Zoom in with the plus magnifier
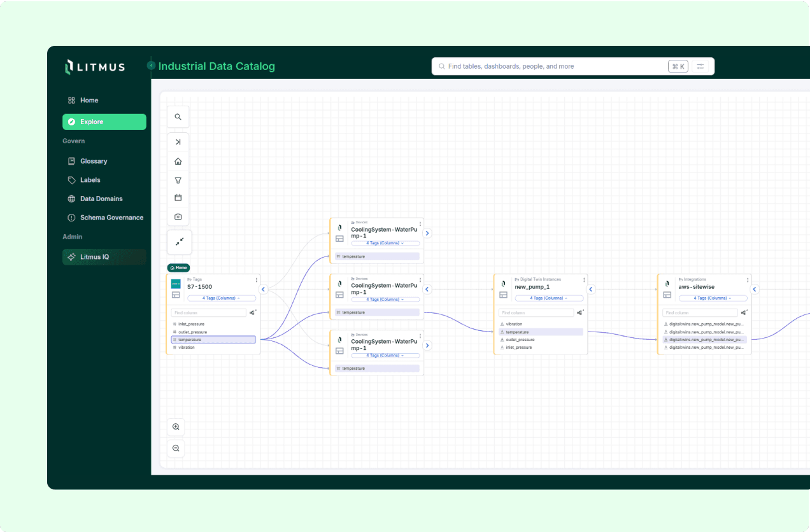 click(x=176, y=427)
